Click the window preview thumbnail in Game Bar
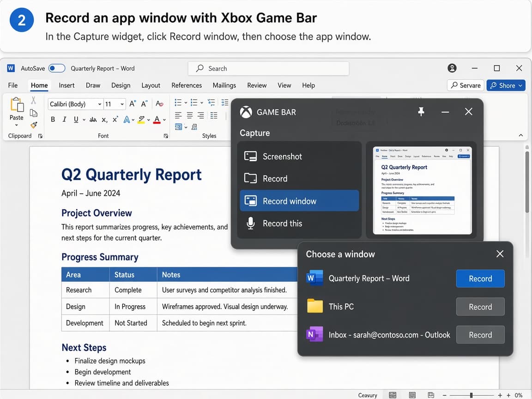The height and width of the screenshot is (399, 532). pyautogui.click(x=422, y=190)
